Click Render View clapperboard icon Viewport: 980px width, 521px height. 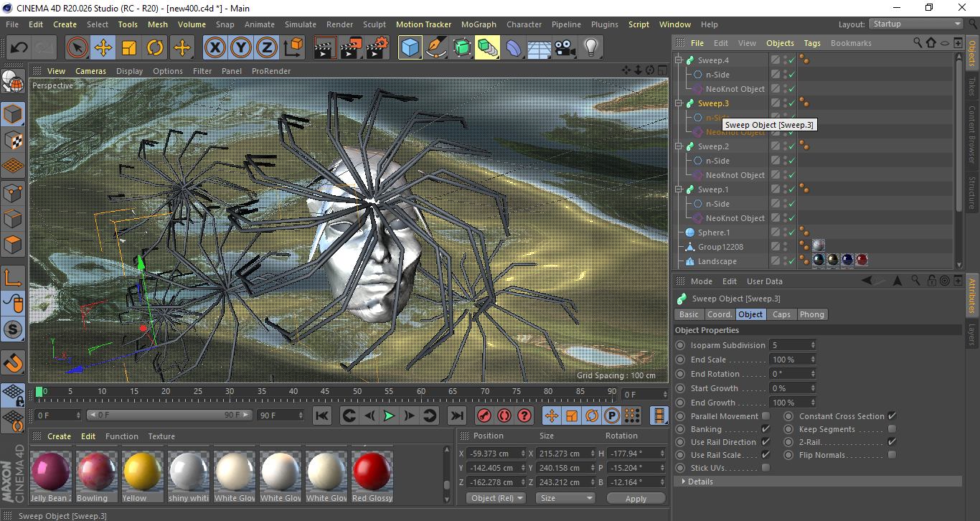click(325, 48)
